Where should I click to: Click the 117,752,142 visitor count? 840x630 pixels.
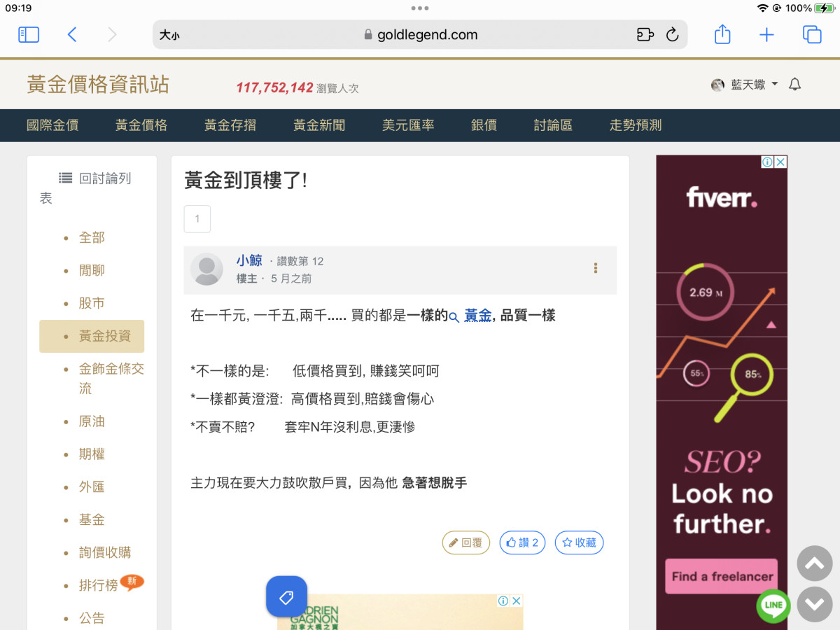tap(274, 87)
